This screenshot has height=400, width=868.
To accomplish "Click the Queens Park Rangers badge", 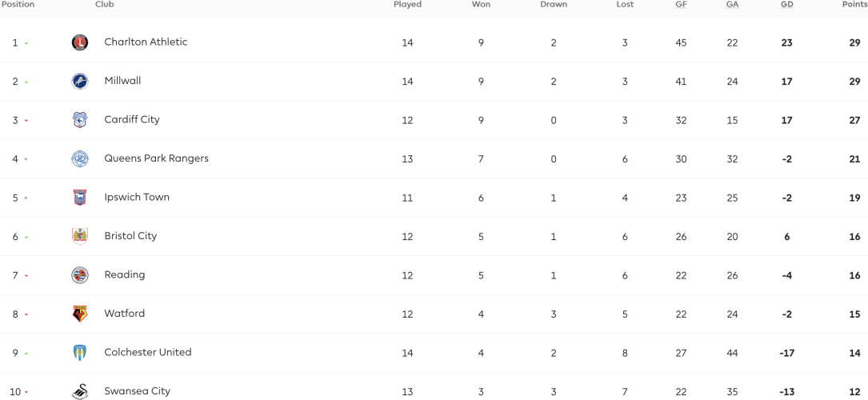I will pos(80,158).
